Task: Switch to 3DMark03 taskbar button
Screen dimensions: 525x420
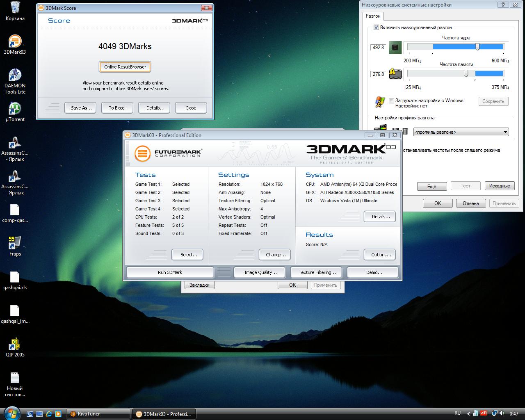Action: pyautogui.click(x=164, y=414)
